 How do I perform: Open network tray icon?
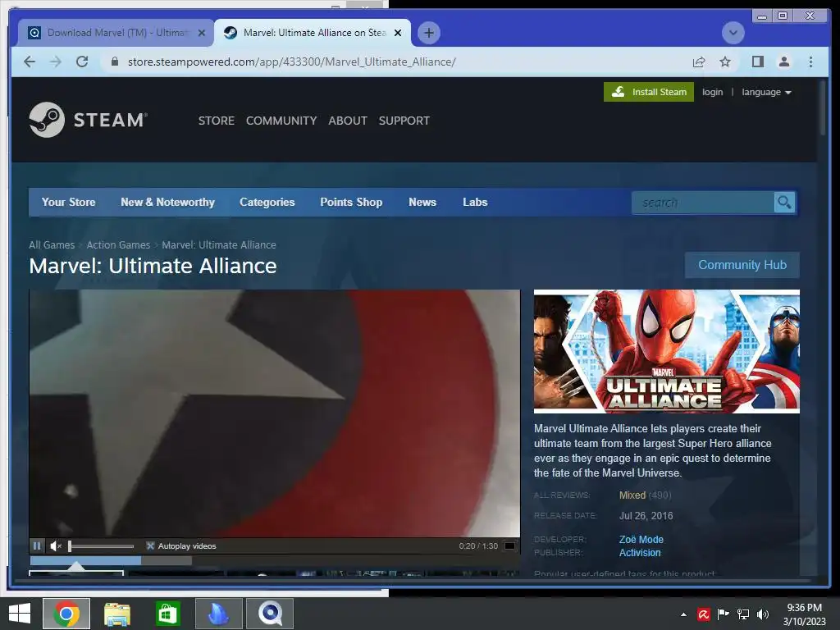[x=743, y=614]
